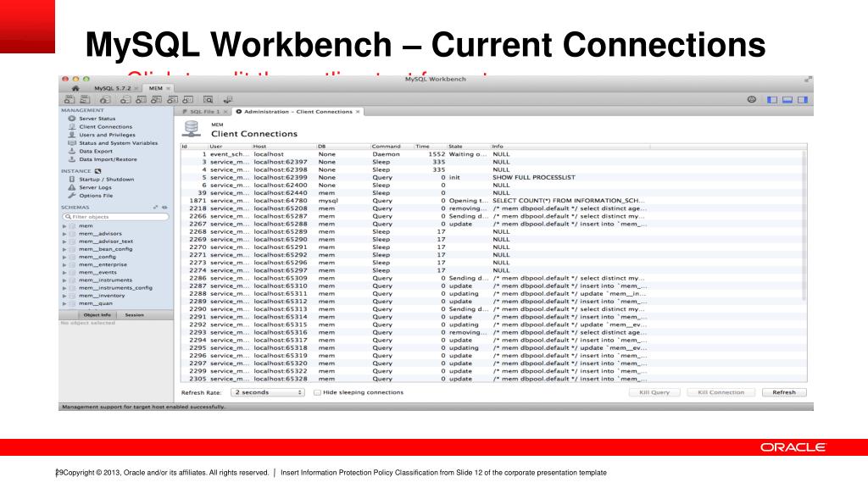Toggle the left sidebar panel visibility
Viewport: 868px width, 488px height.
coord(772,100)
